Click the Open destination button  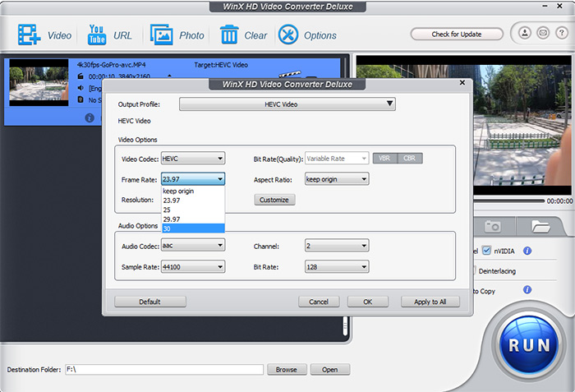pyautogui.click(x=330, y=370)
